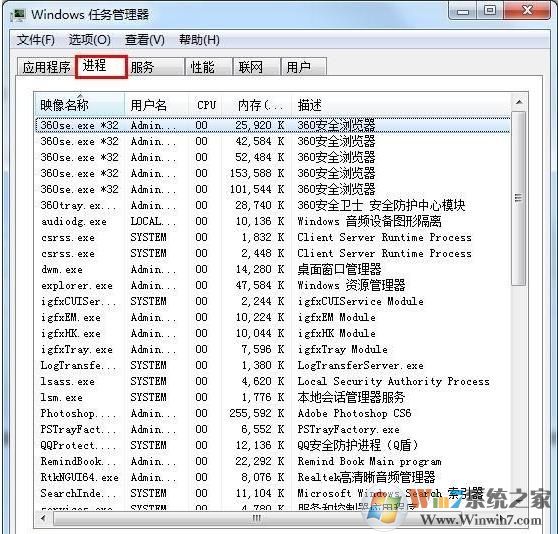Select the 360se.exe process using 25,920 K
This screenshot has width=558, height=534.
point(273,125)
